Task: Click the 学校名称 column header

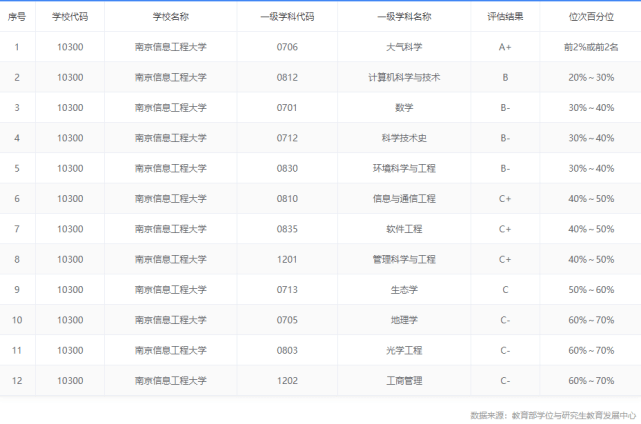Action: click(171, 17)
